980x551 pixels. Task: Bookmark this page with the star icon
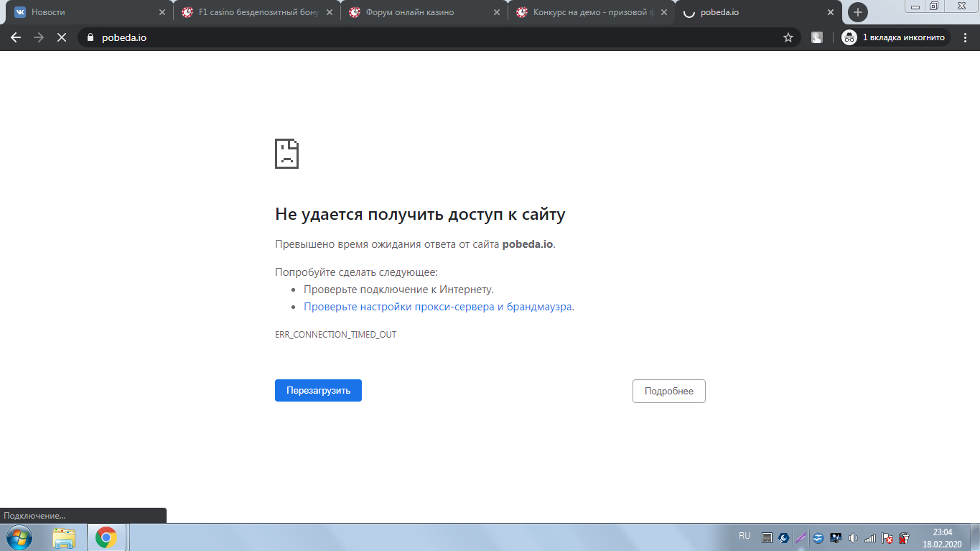[788, 37]
